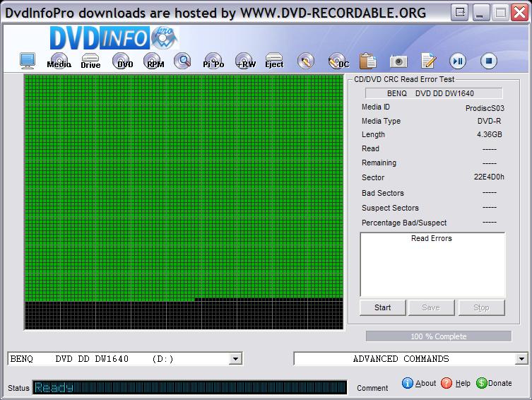Viewport: 532px width, 400px height.
Task: Click the Save button
Action: tap(431, 307)
